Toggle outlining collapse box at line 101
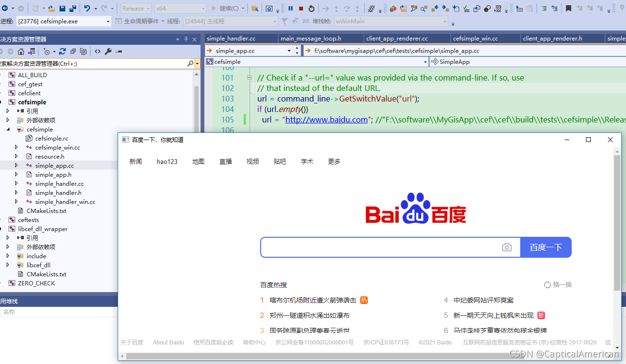Viewport: 626px width, 364px height. click(249, 78)
